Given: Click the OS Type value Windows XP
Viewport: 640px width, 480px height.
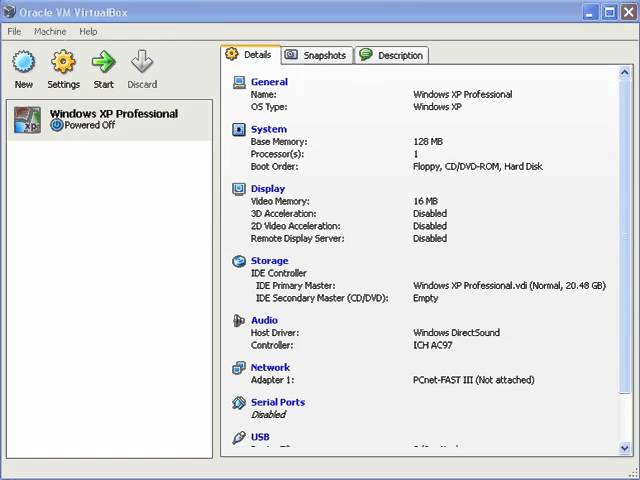Looking at the screenshot, I should click(x=437, y=107).
